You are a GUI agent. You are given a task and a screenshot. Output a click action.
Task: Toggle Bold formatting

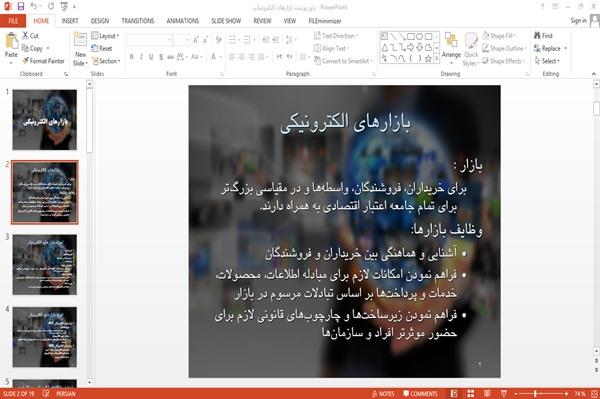pos(131,57)
